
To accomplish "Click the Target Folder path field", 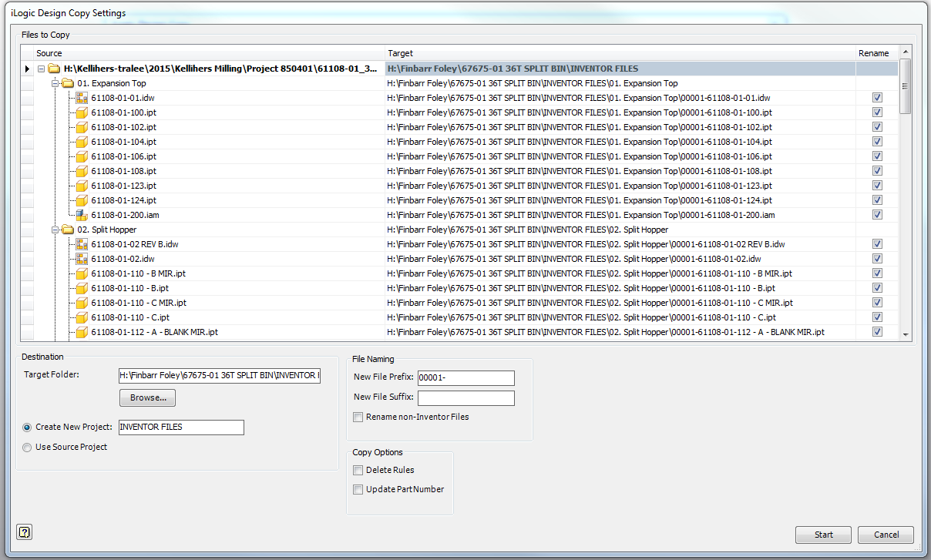I will pos(219,375).
